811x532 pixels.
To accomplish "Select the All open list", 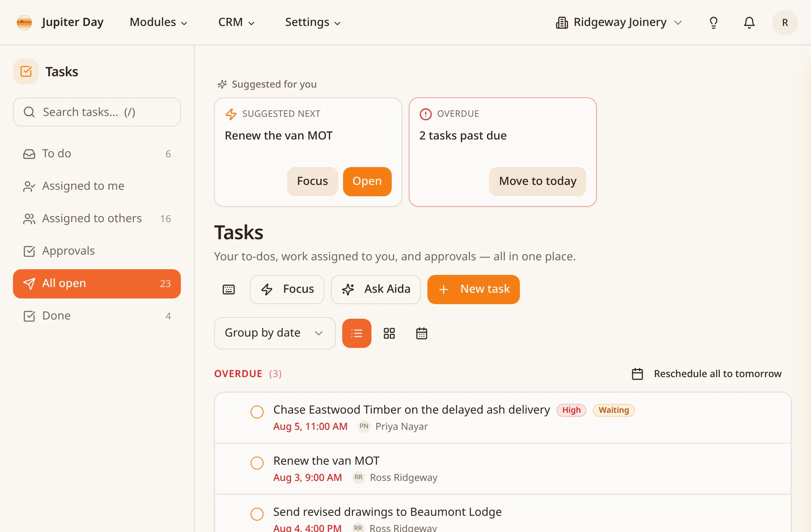I will click(97, 284).
